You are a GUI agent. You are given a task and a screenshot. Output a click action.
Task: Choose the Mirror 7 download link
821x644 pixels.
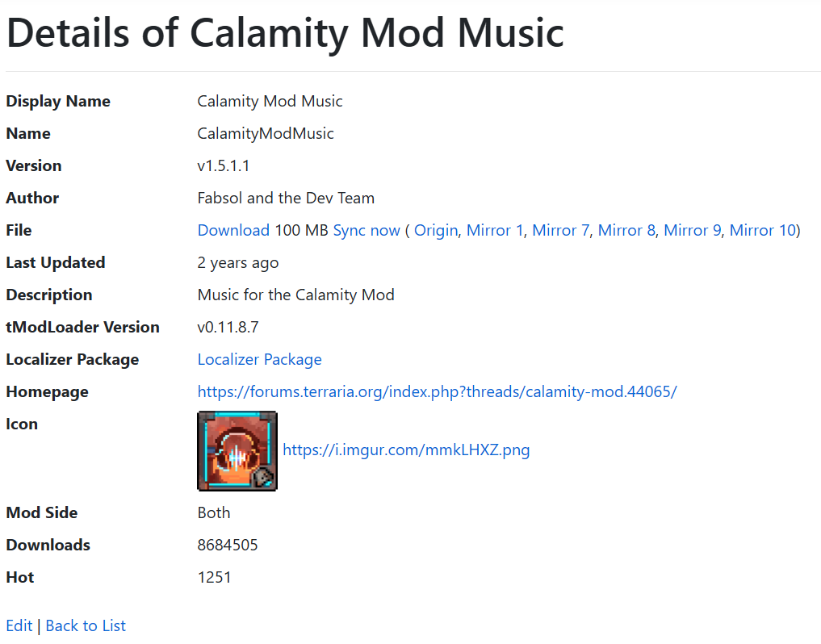click(560, 231)
